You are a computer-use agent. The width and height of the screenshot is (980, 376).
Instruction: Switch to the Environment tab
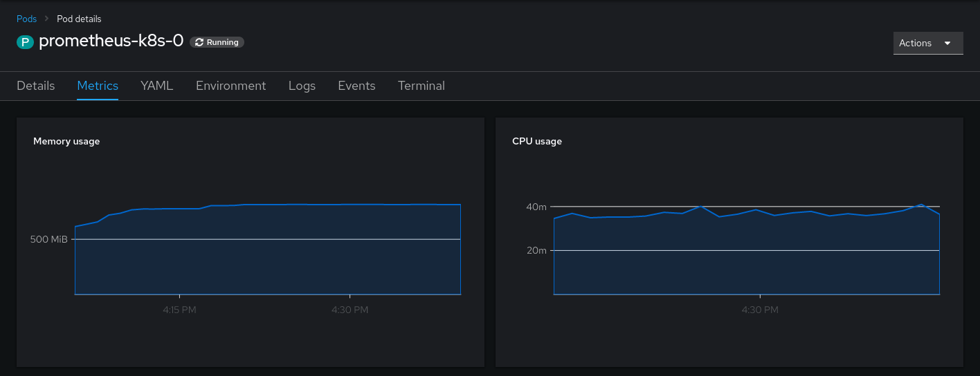coord(230,86)
